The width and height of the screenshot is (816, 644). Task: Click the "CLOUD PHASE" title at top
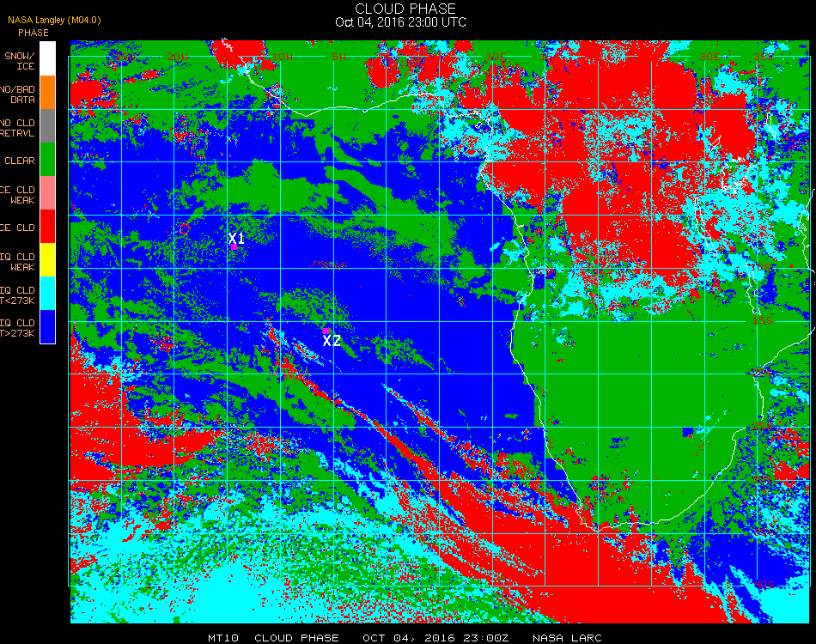pyautogui.click(x=405, y=9)
